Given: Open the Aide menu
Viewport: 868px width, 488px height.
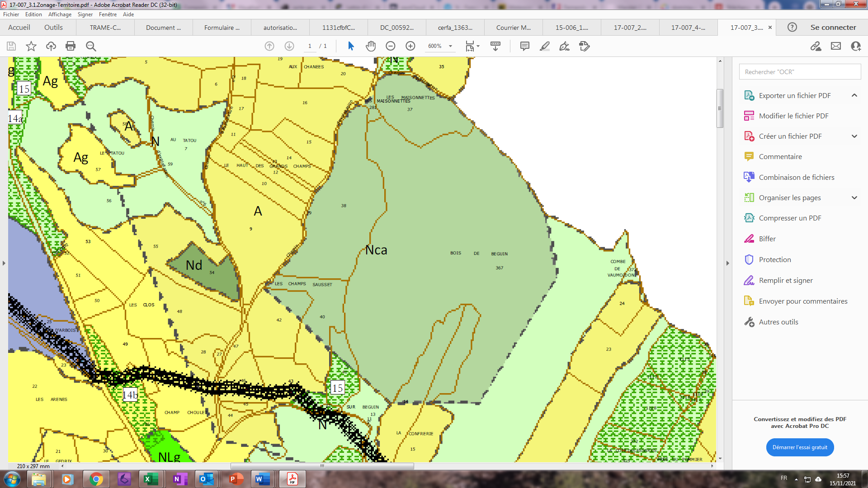Looking at the screenshot, I should point(128,14).
